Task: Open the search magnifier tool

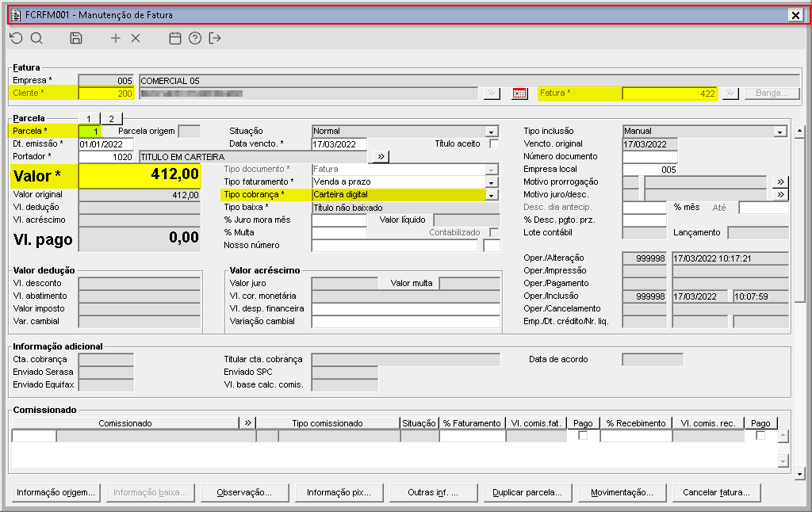Action: [x=36, y=38]
